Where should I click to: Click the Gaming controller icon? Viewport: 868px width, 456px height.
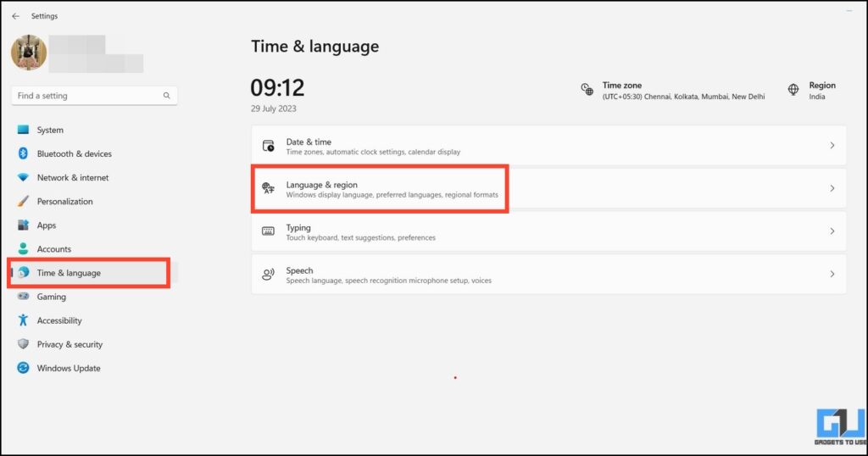click(23, 296)
